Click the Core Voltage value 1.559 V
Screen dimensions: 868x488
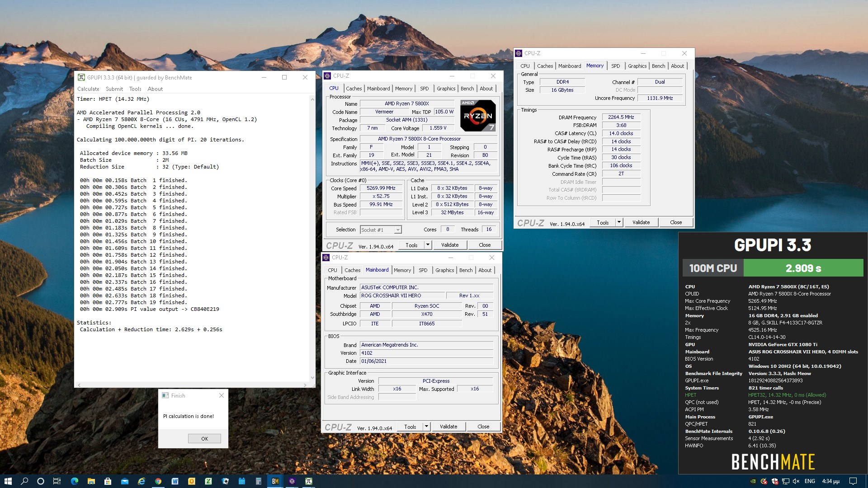(x=438, y=128)
